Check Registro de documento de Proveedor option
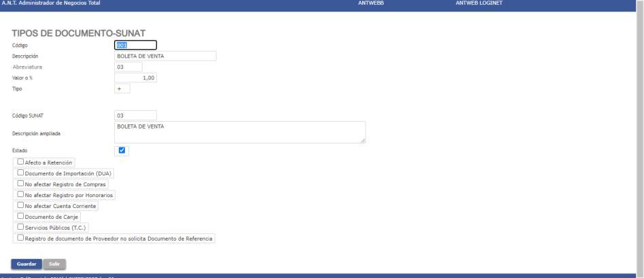The width and height of the screenshot is (644, 278). [x=20, y=238]
